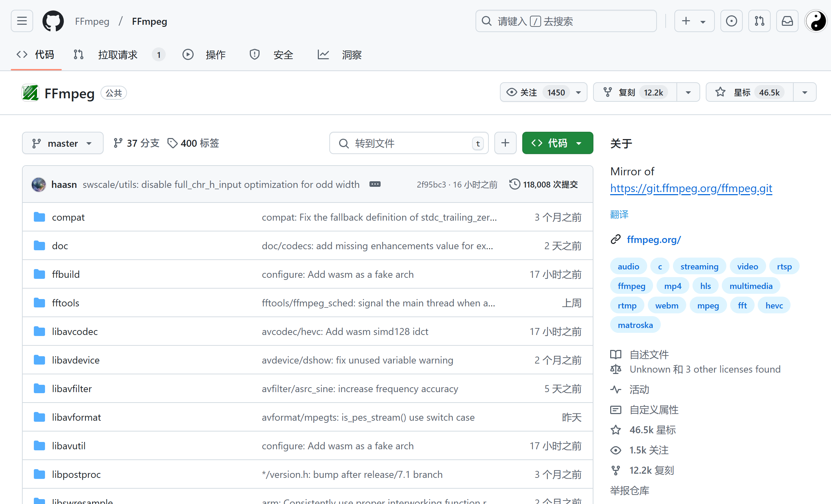
Task: Open the avcodec/hevc wasm simd128 commit message
Action: pyautogui.click(x=345, y=331)
